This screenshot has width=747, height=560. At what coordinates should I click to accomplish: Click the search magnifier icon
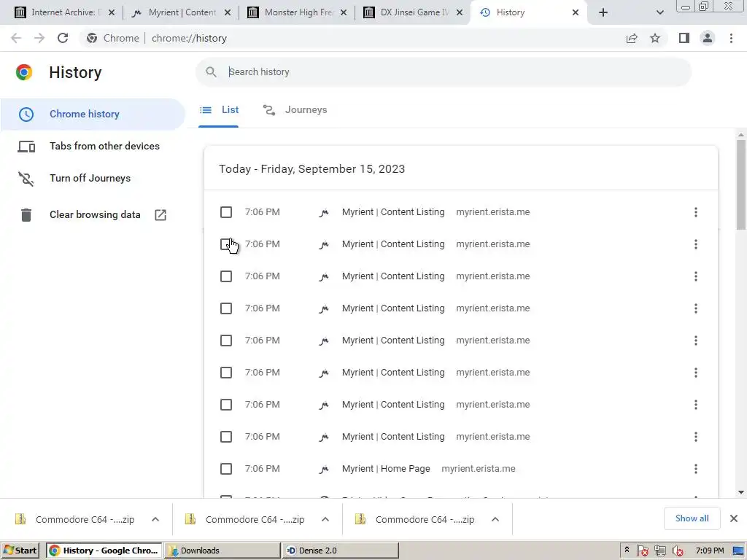click(x=211, y=72)
